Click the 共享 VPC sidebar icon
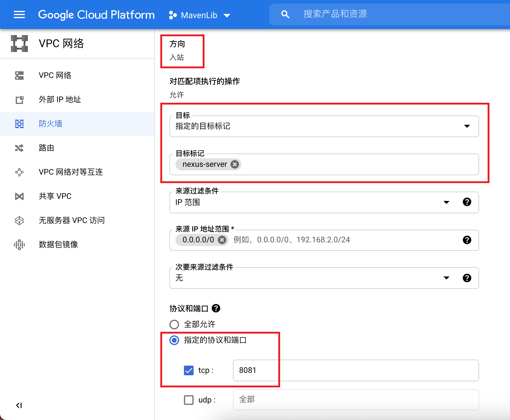510x420 pixels. tap(19, 196)
